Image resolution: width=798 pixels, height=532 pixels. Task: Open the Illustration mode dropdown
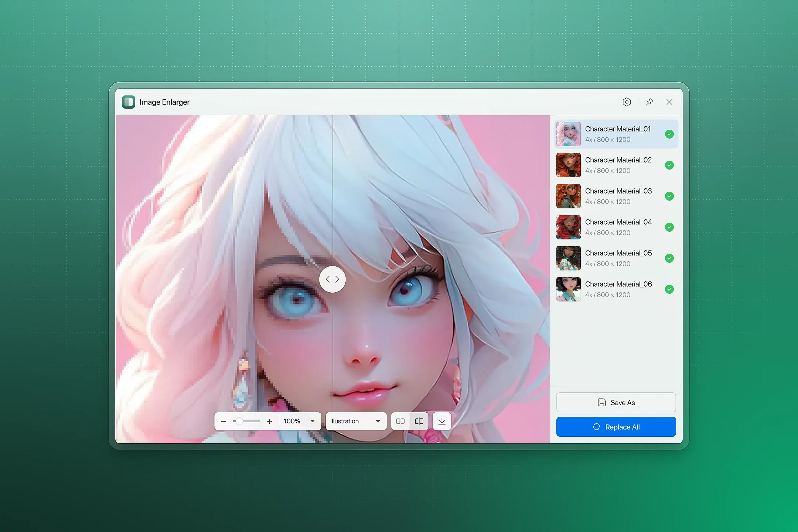(355, 421)
